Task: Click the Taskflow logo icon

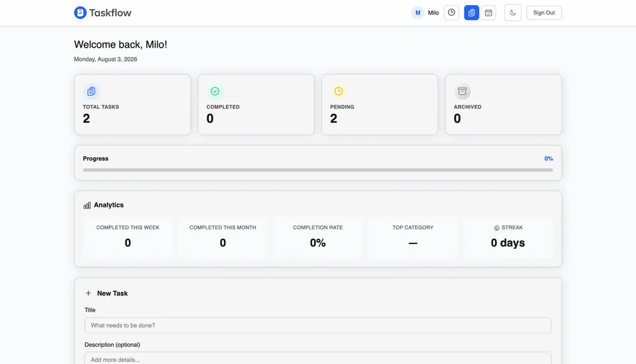Action: click(80, 13)
